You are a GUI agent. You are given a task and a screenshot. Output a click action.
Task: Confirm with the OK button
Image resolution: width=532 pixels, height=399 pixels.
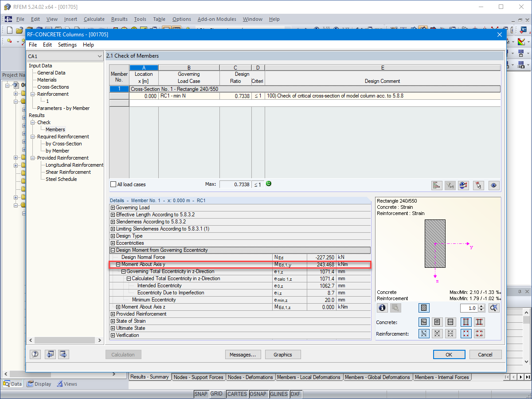pos(449,354)
